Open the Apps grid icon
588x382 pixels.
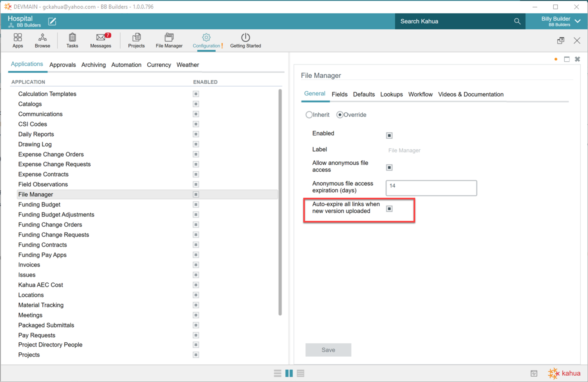coord(18,38)
